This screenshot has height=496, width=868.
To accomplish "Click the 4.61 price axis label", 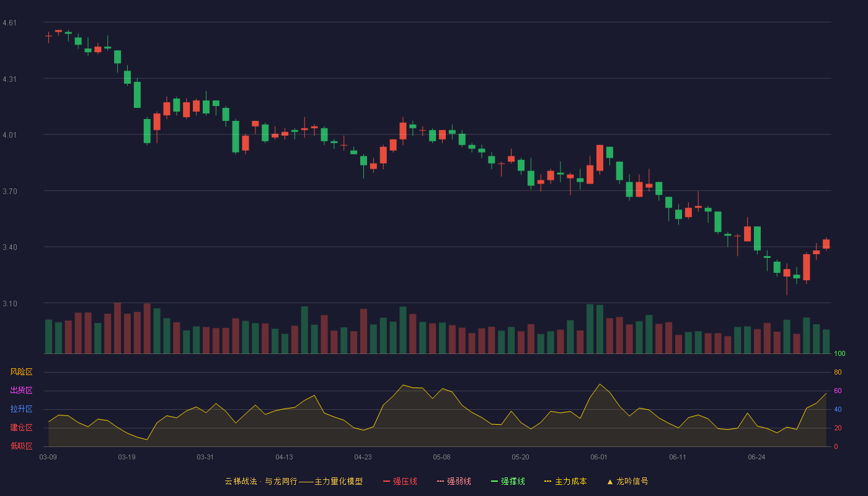I will coord(10,23).
